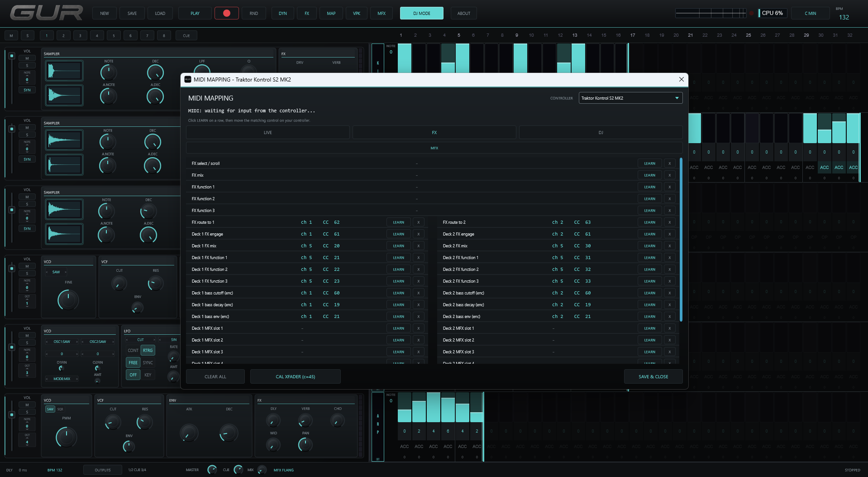The image size is (868, 477).
Task: Switch to the FX mapping tab
Action: point(434,133)
